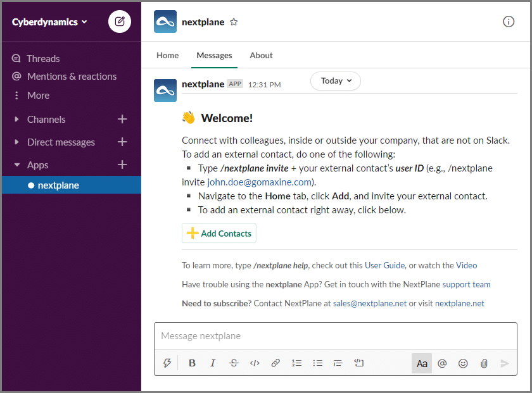This screenshot has height=393, width=532.
Task: Star the nextplane conversation
Action: point(234,22)
